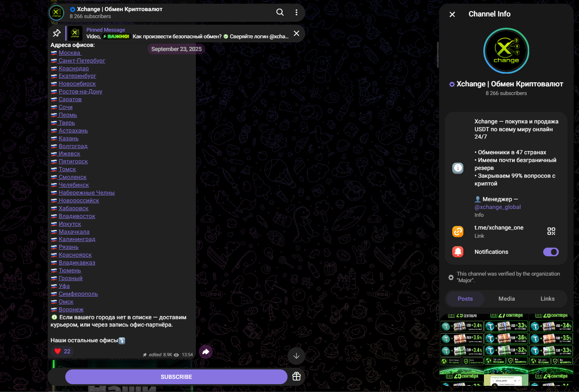Open the Красноярск office link
579x392 pixels.
pyautogui.click(x=75, y=255)
